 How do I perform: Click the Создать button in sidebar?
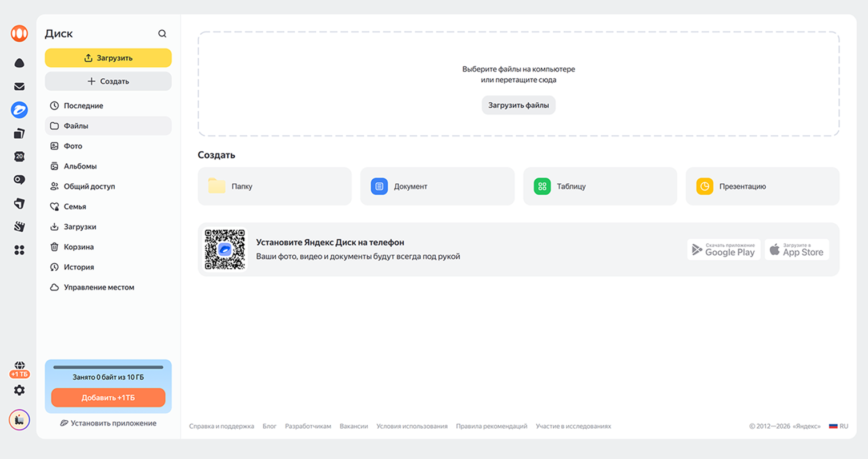108,81
